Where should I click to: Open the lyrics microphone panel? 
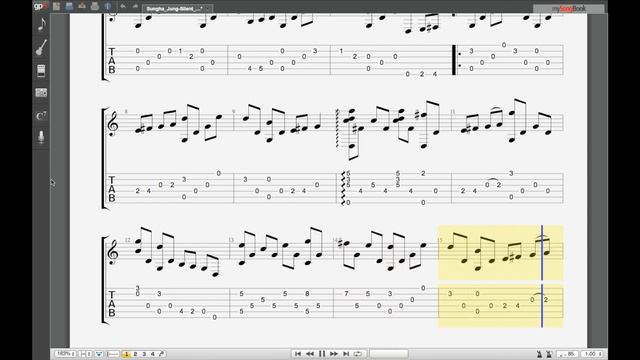tap(41, 137)
